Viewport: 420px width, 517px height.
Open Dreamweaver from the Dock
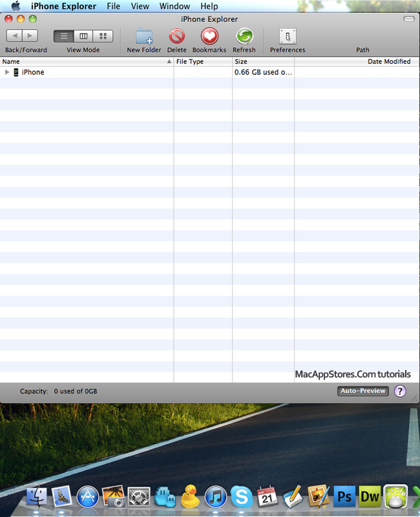(x=370, y=496)
